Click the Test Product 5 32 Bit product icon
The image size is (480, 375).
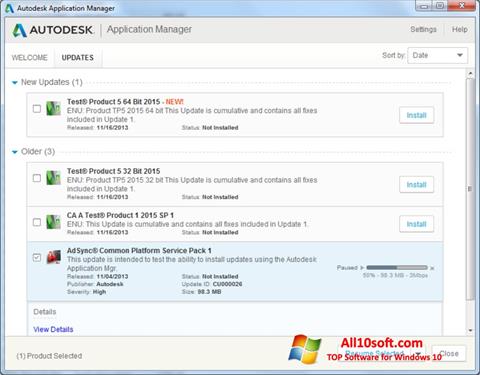[53, 178]
